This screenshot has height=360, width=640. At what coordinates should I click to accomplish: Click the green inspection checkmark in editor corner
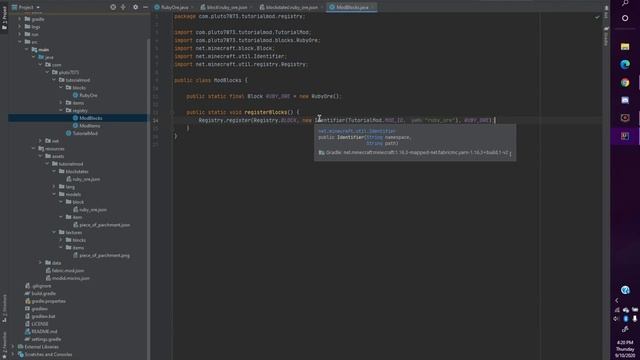point(597,17)
